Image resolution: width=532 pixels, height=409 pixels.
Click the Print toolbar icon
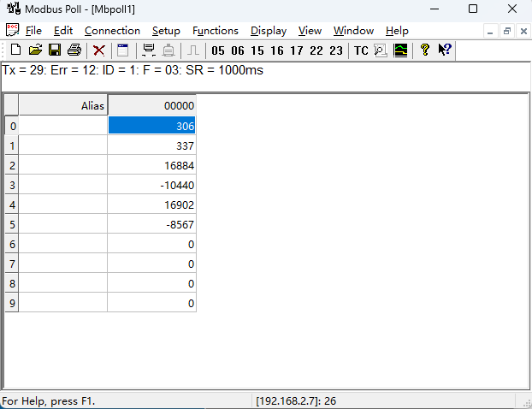[x=74, y=50]
